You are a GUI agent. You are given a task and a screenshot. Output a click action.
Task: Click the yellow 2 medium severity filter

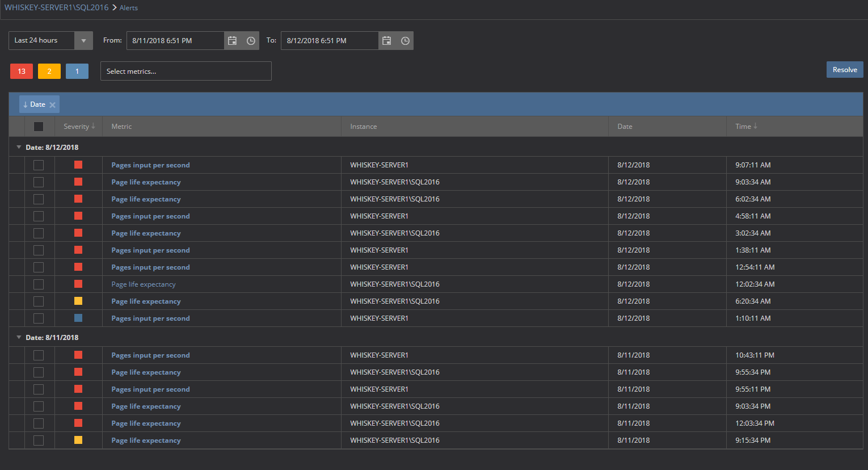[49, 72]
